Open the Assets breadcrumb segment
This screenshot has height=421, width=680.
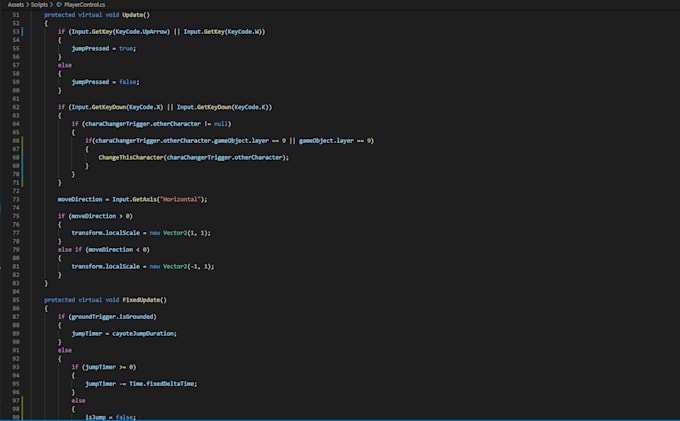click(16, 4)
